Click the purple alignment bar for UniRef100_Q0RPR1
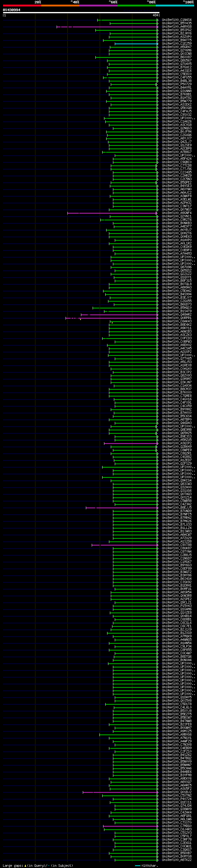 pos(112,318)
